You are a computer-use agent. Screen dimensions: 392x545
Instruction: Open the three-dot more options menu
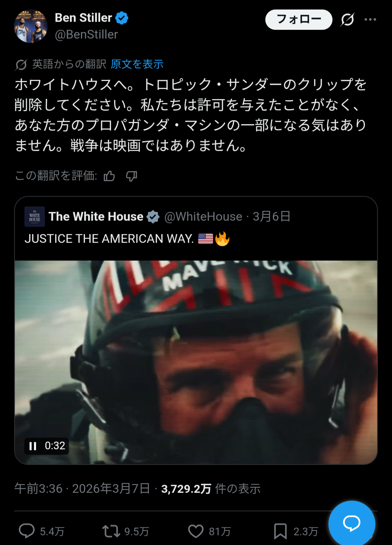(370, 20)
